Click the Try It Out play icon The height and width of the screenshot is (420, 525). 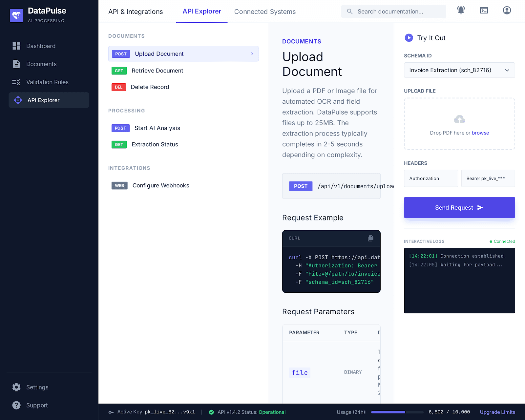tap(409, 38)
